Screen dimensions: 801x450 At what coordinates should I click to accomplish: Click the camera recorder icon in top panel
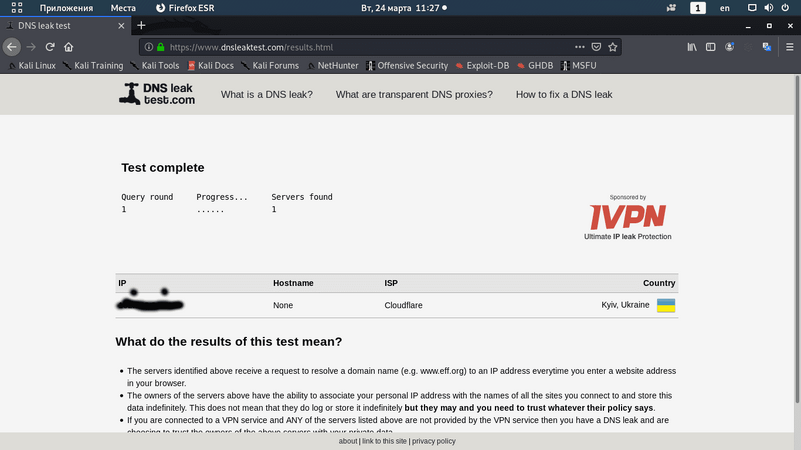671,8
